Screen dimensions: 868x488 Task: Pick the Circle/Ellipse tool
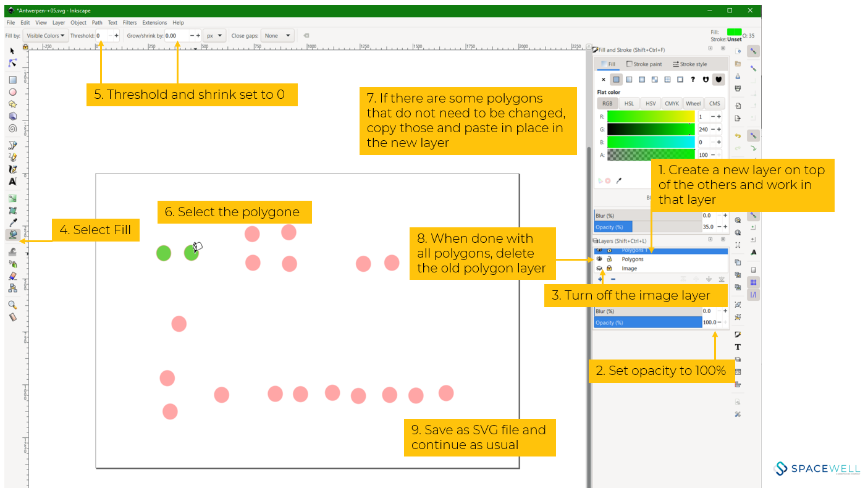(12, 92)
